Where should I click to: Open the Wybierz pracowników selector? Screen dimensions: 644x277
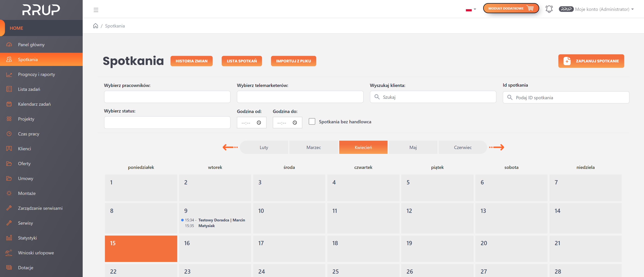[167, 97]
